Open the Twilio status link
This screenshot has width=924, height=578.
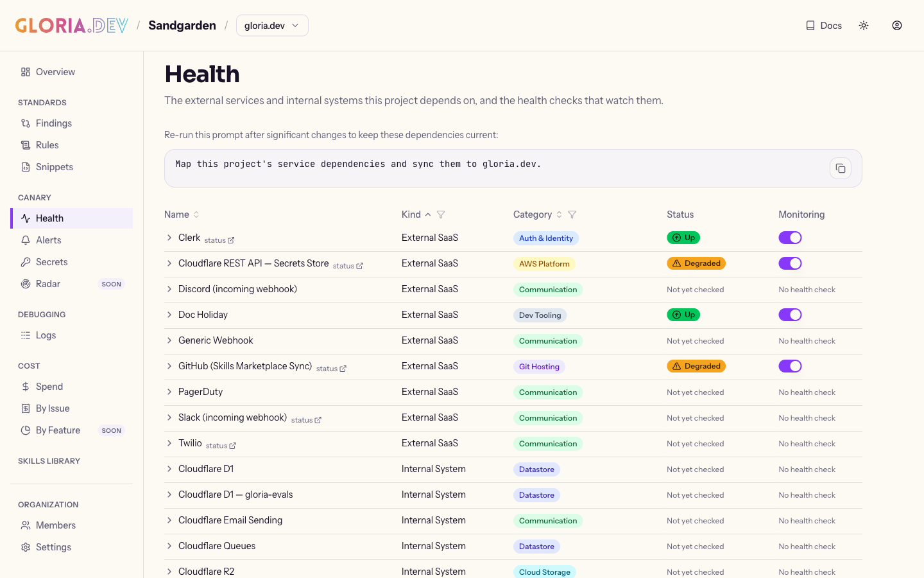click(x=221, y=446)
